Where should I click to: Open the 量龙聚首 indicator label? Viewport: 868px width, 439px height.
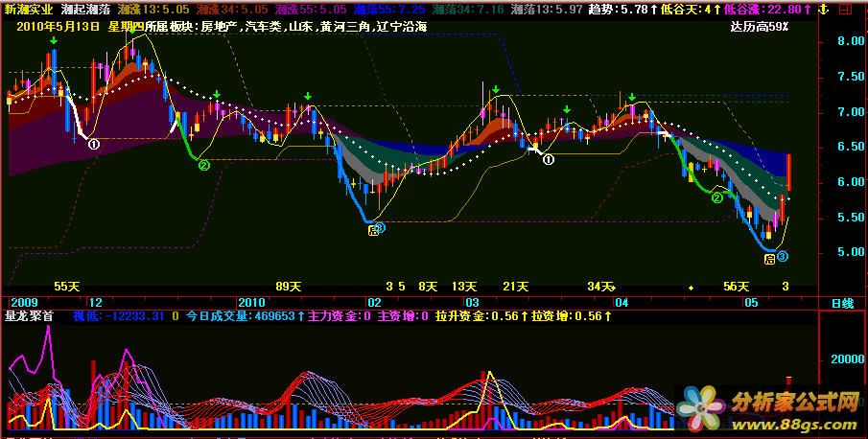(27, 314)
